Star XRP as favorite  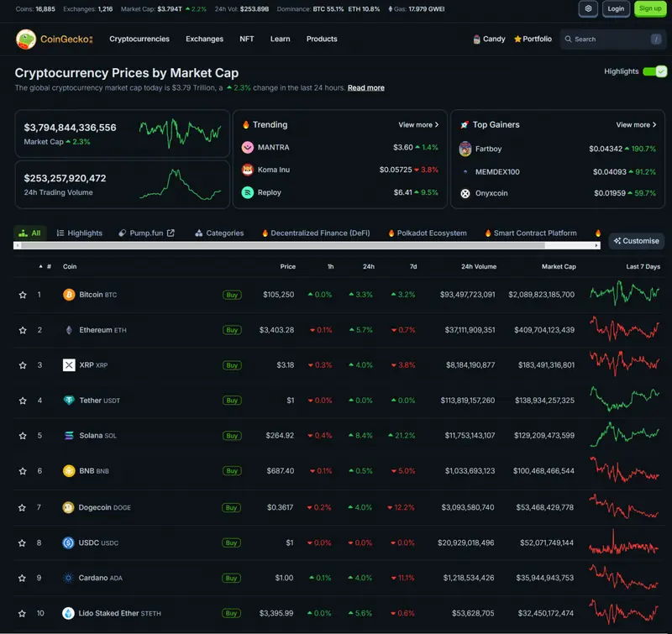[23, 365]
